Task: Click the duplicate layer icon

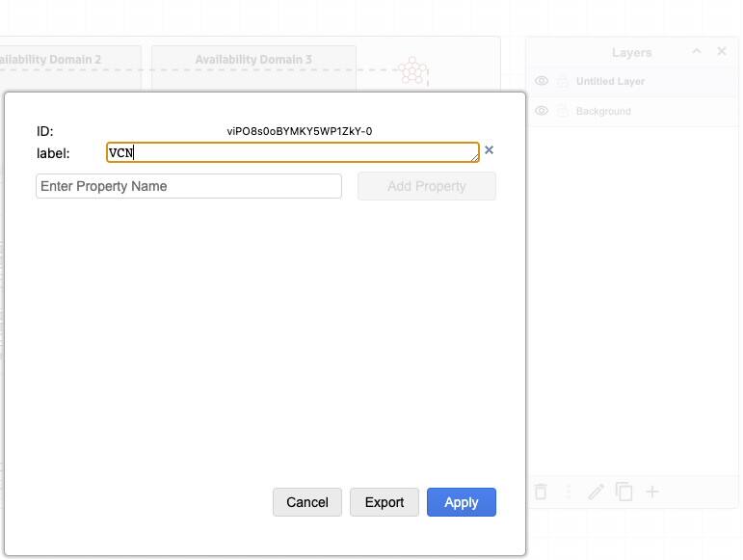Action: [x=624, y=493]
